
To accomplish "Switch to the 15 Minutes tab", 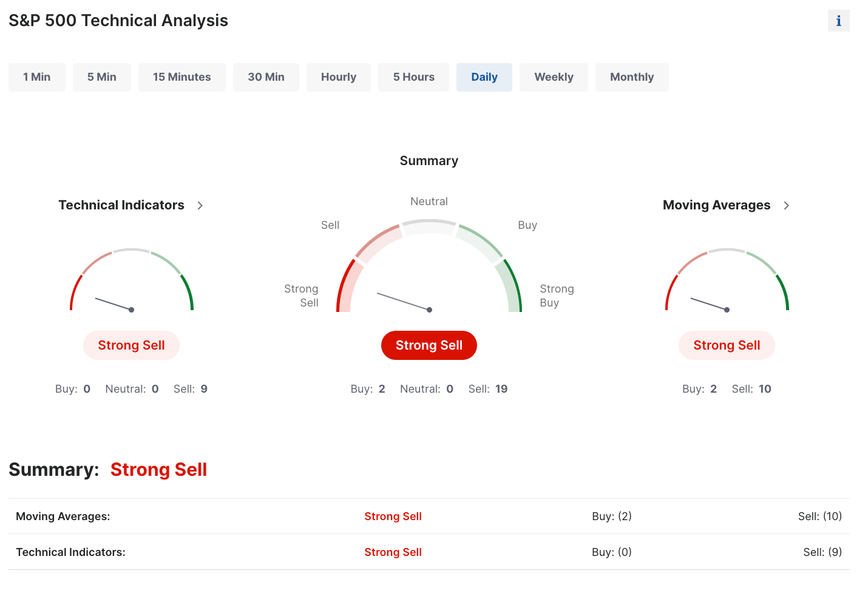I will (x=182, y=77).
